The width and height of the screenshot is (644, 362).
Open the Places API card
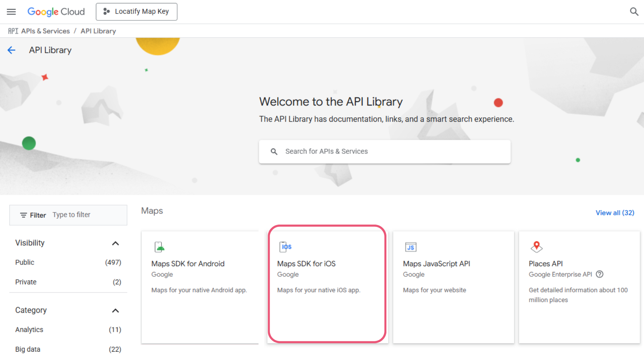tap(579, 287)
